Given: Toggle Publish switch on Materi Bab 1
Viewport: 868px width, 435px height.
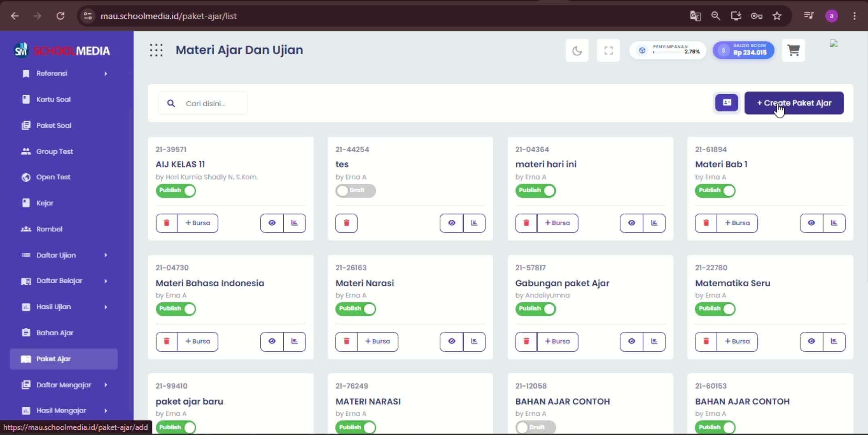Looking at the screenshot, I should coord(715,191).
